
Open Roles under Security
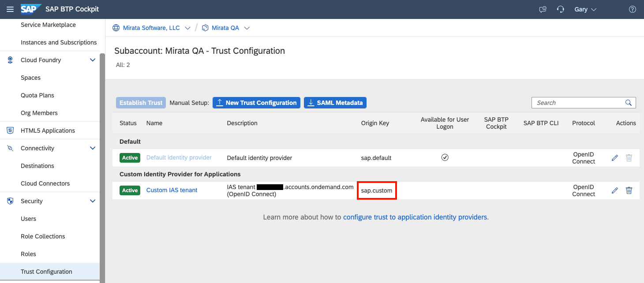pos(28,254)
